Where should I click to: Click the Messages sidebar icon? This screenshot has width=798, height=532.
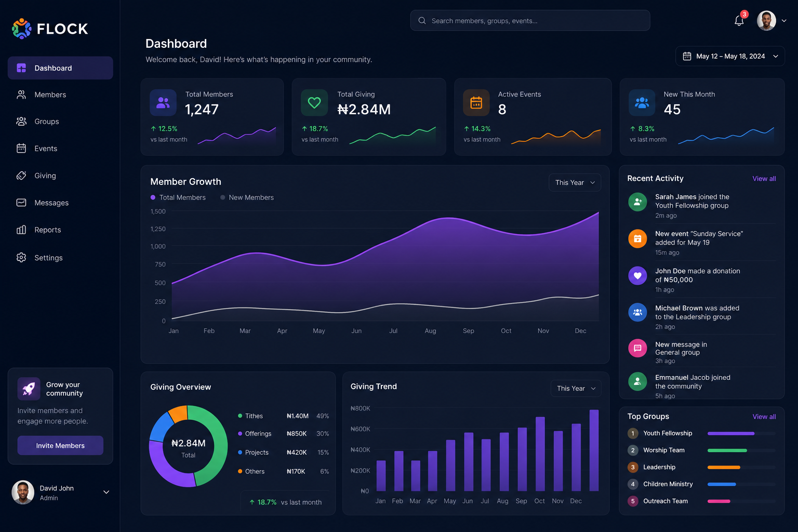tap(21, 203)
